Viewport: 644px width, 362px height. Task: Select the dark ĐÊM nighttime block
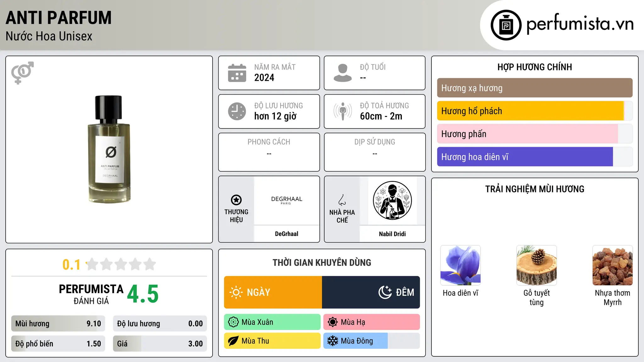click(371, 292)
